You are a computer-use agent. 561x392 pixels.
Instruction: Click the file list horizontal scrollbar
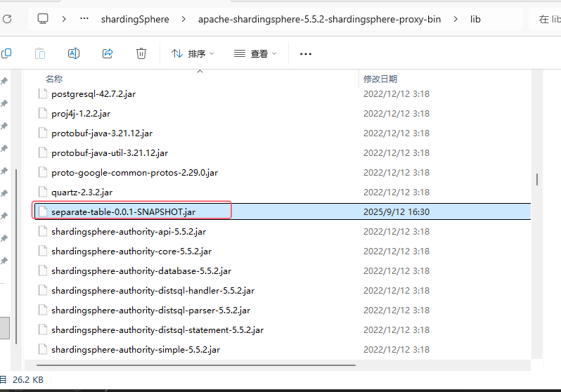point(196,365)
